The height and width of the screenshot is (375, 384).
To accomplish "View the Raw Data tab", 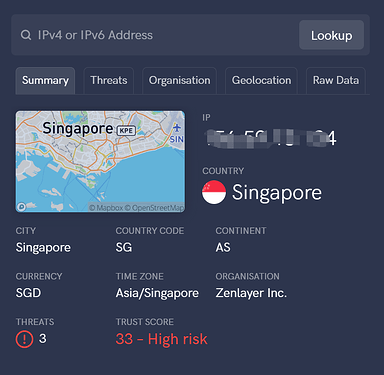I will click(x=336, y=80).
